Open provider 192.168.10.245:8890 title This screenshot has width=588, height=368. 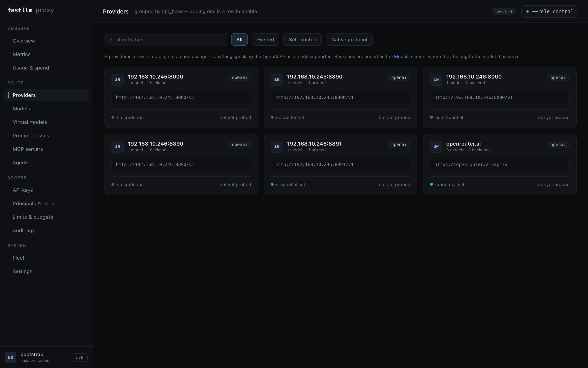click(x=315, y=77)
